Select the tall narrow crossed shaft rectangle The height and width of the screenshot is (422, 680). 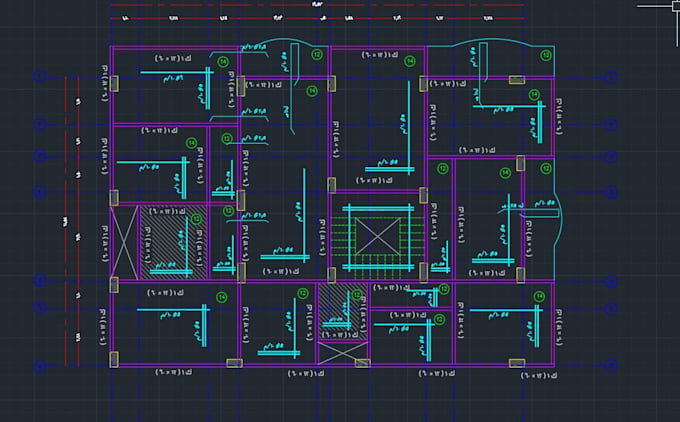[x=124, y=243]
